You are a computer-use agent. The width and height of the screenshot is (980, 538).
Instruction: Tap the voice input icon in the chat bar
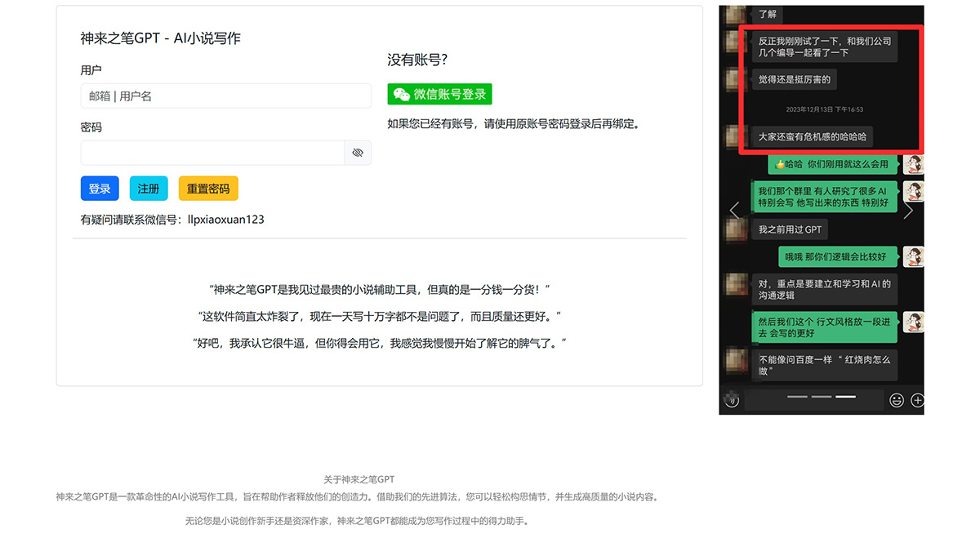coord(731,400)
